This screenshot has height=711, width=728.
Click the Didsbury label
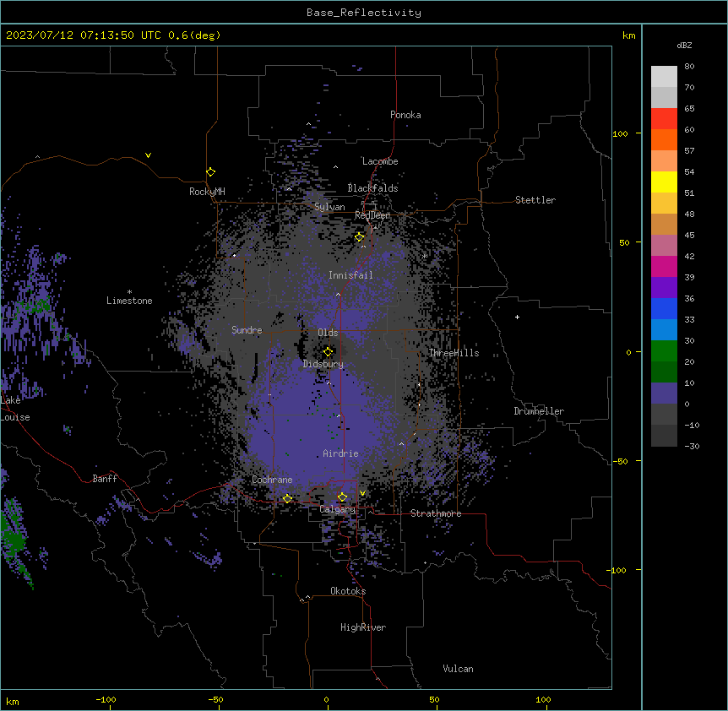(323, 364)
